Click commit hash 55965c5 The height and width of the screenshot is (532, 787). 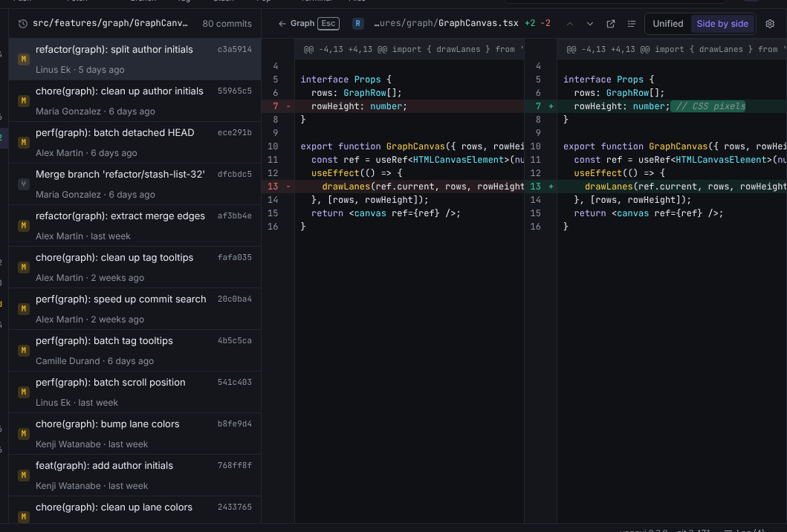pos(234,91)
